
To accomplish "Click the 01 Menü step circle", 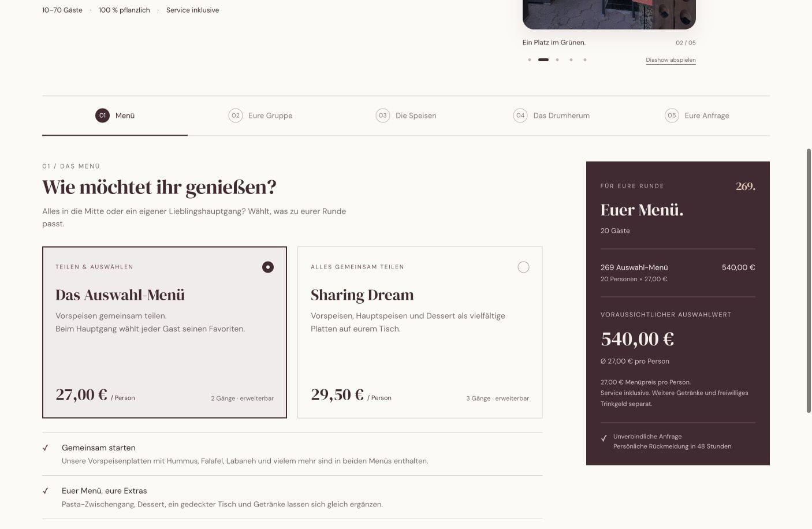I will (102, 116).
